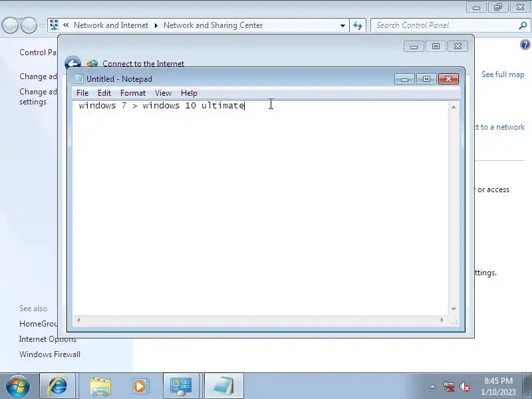Expand the double chevron breadcrumb overflow
The height and width of the screenshot is (399, 532).
(66, 25)
